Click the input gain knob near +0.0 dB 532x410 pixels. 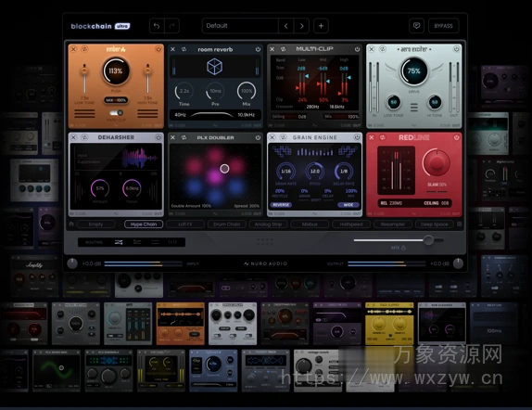[x=72, y=263]
